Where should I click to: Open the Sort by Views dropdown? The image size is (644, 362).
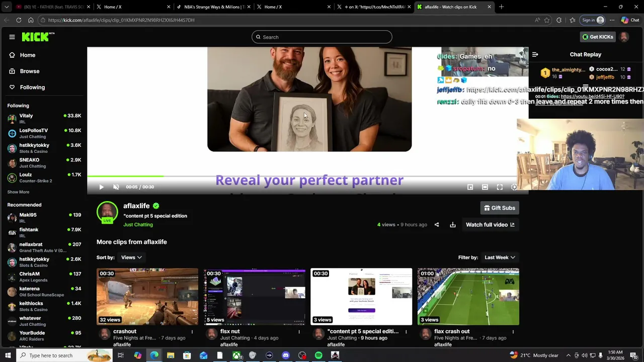131,257
